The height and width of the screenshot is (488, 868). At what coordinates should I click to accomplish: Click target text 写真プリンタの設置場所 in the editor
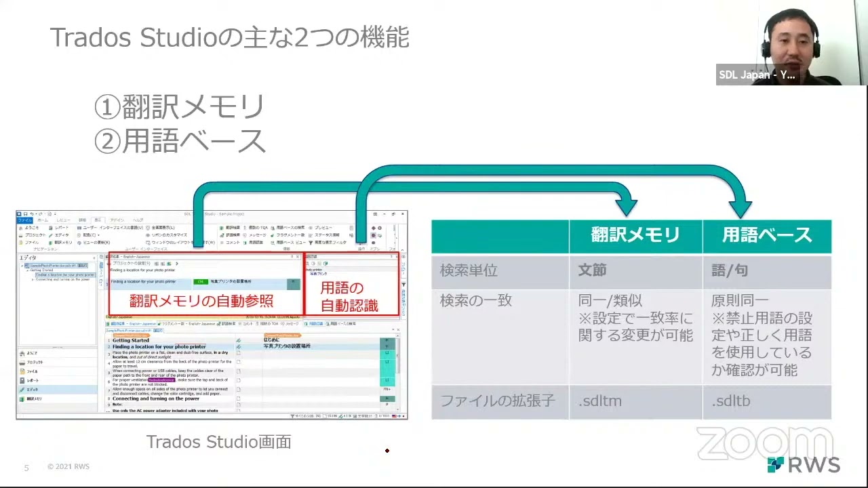(x=287, y=346)
